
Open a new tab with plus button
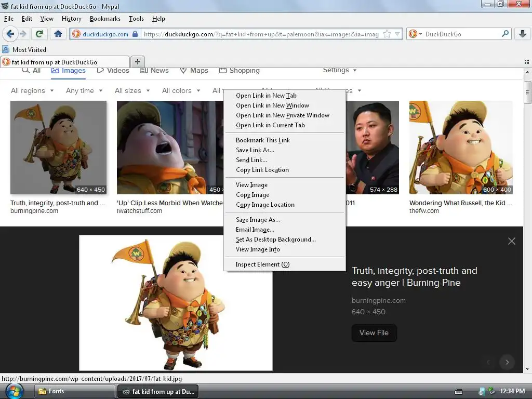tap(137, 62)
